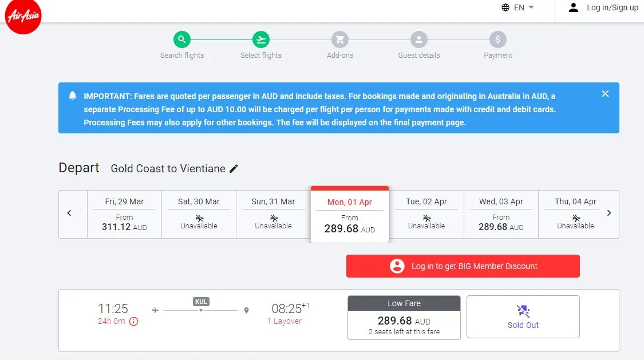Click the AirAsia logo

click(x=24, y=17)
